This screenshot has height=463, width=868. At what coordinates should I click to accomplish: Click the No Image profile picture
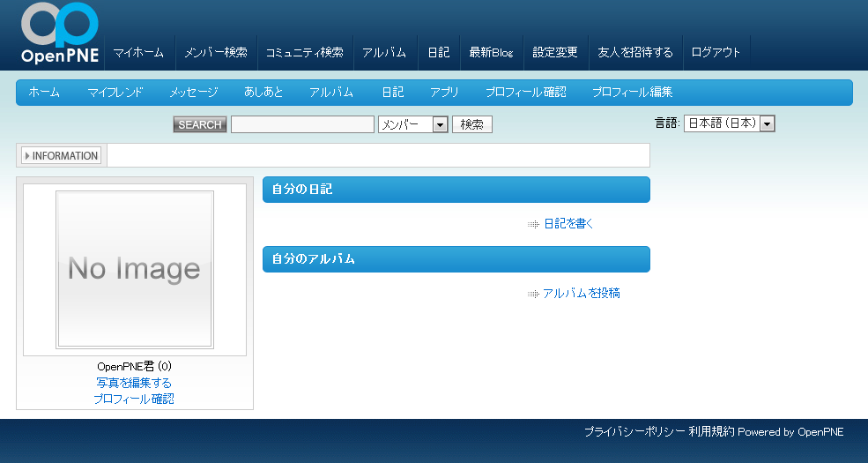135,270
